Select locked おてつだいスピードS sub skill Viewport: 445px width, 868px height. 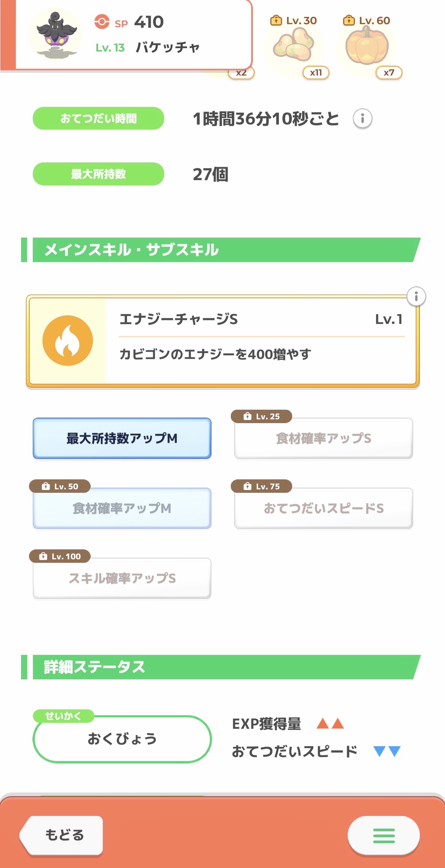pyautogui.click(x=324, y=508)
